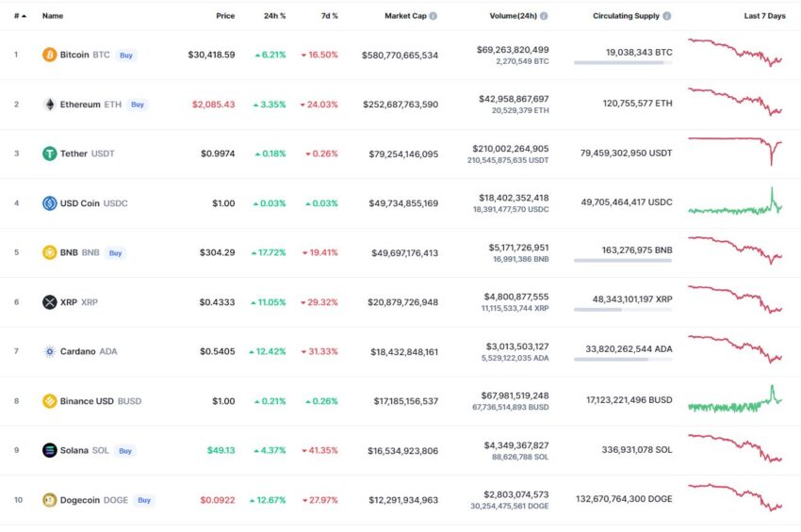Open the Volume(24h) info icon

tap(544, 16)
